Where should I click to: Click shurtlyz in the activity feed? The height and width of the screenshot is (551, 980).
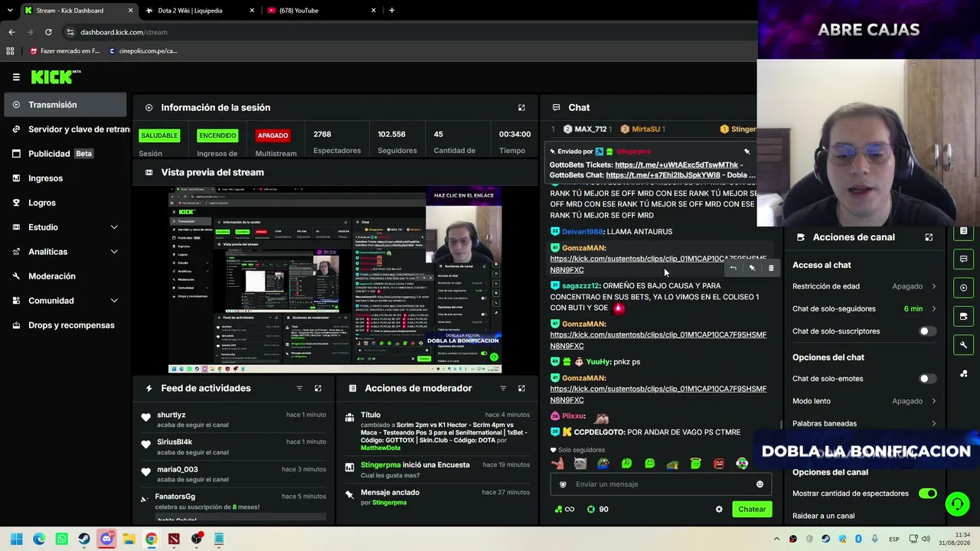coord(171,415)
